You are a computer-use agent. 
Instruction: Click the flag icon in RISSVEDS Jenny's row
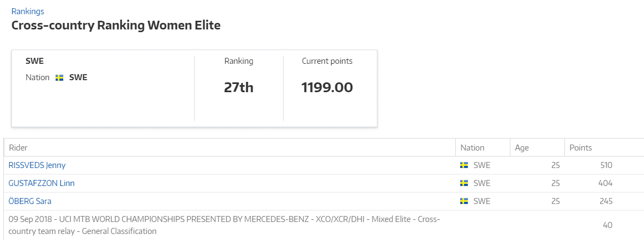point(465,165)
